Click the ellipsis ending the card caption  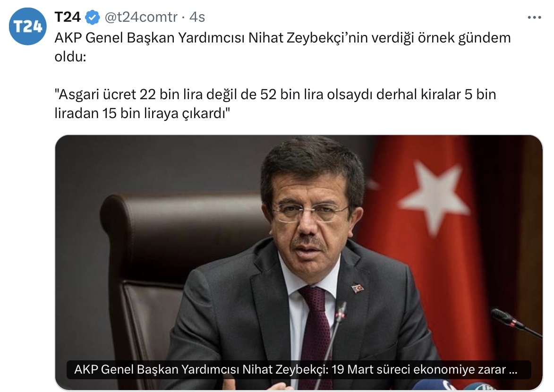coord(513,370)
